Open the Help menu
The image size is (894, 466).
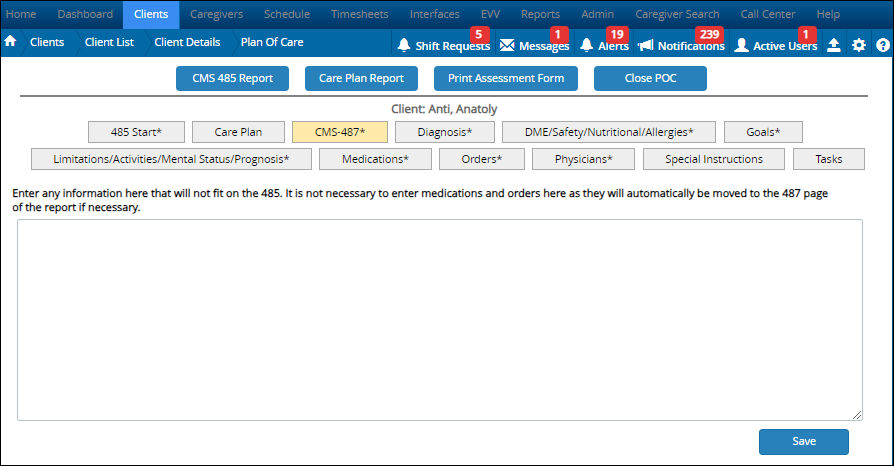pos(828,14)
